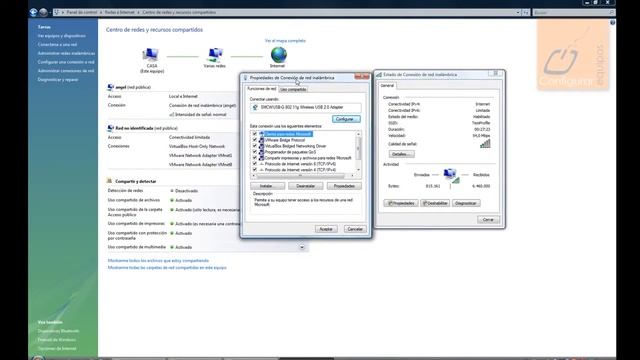Click the green status dot for Uso compartido de archivos
Screen dimensions: 640x360
(x=172, y=200)
